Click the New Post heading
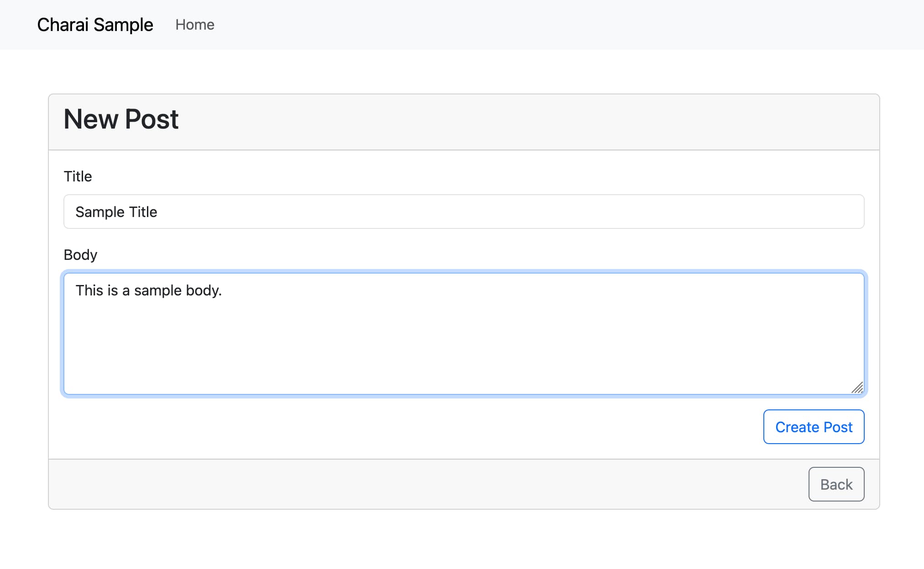924x569 pixels. [x=121, y=119]
